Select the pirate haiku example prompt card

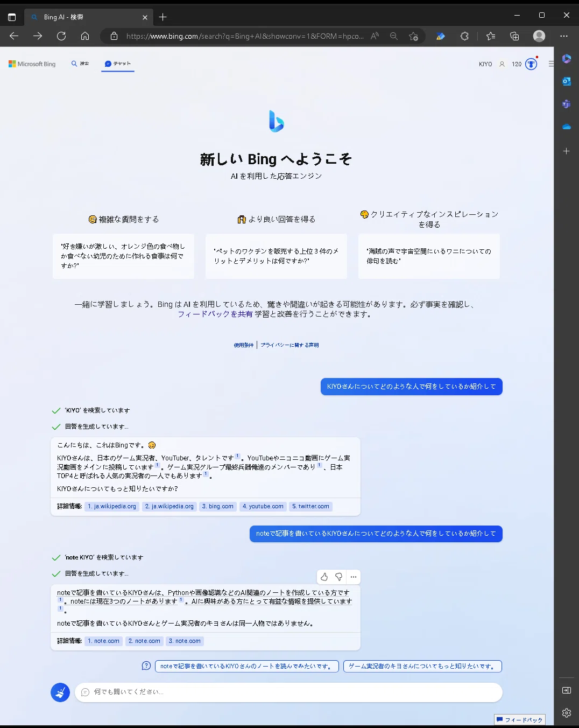point(429,256)
